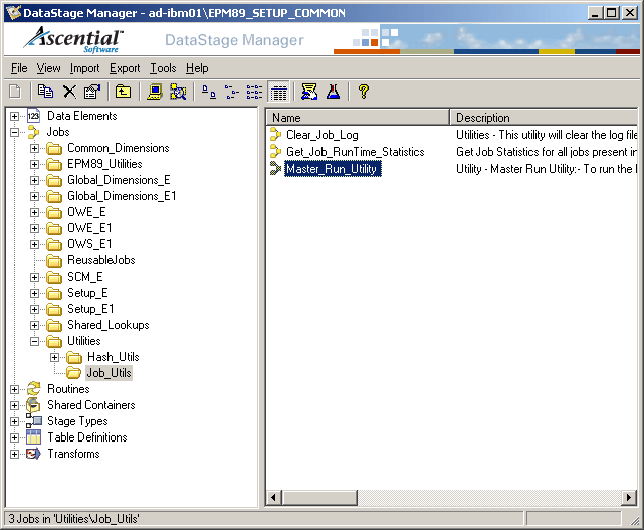Image resolution: width=644 pixels, height=530 pixels.
Task: Open the Tools menu
Action: [163, 68]
